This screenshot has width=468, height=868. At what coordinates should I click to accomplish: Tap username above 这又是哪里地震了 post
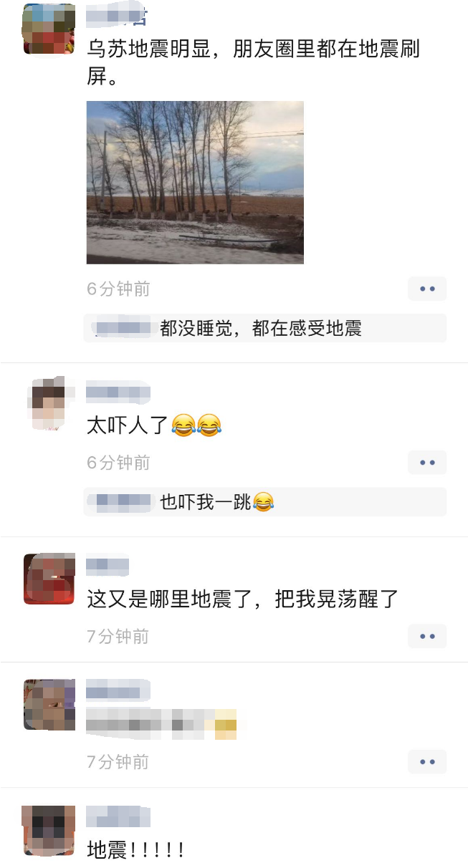point(108,566)
